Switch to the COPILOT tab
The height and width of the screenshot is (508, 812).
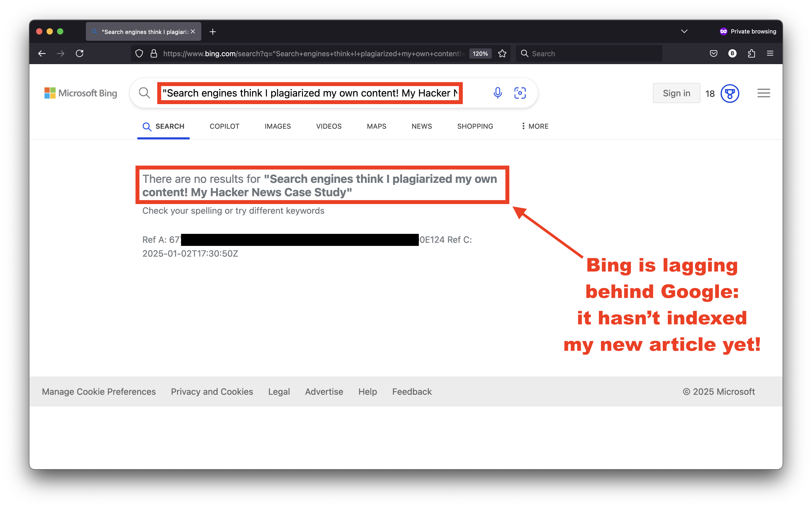point(224,126)
